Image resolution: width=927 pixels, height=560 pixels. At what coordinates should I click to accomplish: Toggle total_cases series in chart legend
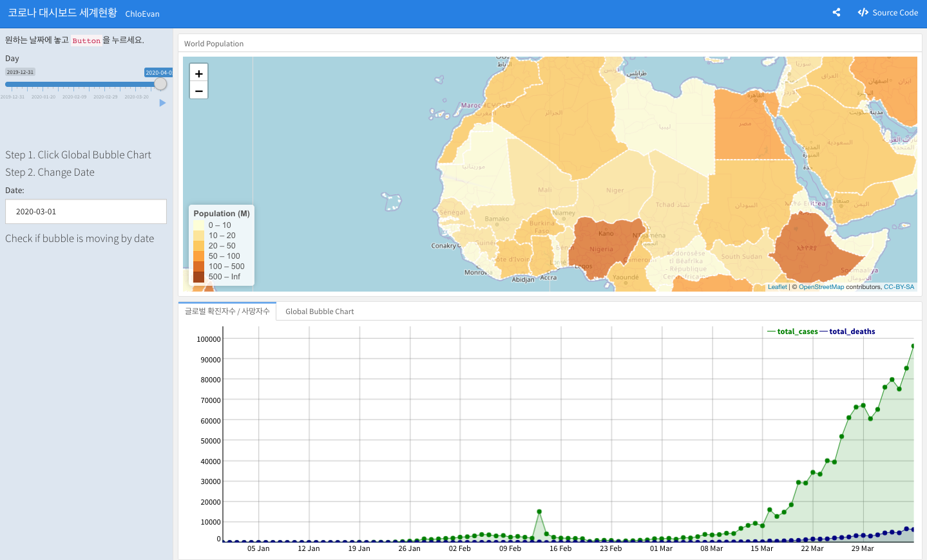793,331
